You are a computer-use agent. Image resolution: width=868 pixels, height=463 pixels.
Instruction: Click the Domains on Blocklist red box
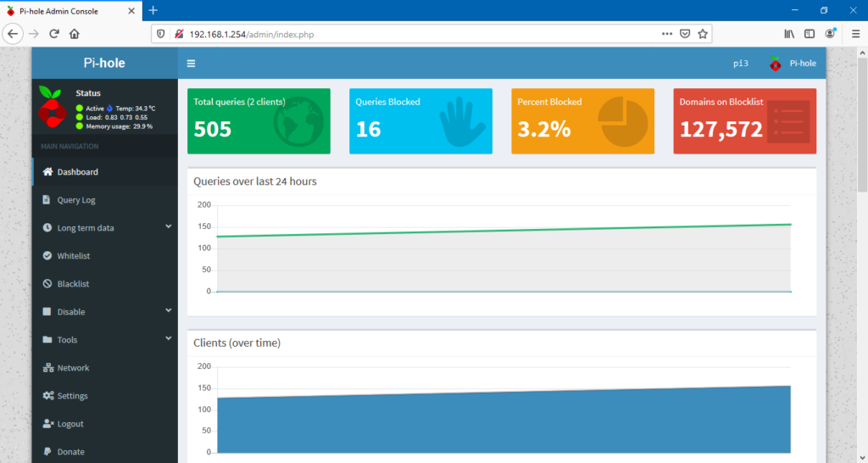[x=744, y=121]
